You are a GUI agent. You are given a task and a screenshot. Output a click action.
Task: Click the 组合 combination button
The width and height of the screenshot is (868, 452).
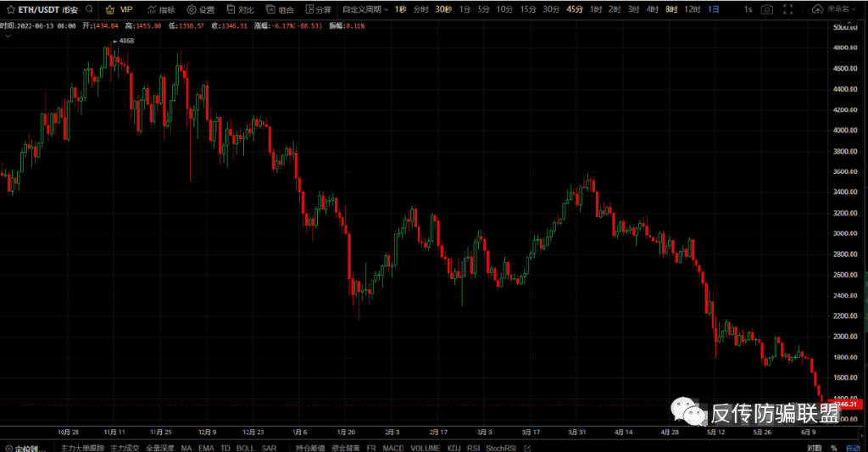point(281,9)
